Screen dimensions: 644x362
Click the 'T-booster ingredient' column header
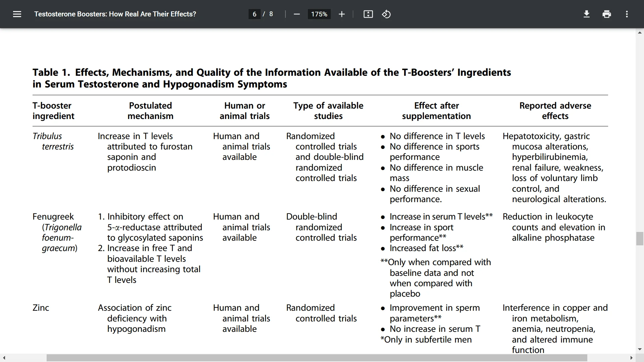click(53, 111)
